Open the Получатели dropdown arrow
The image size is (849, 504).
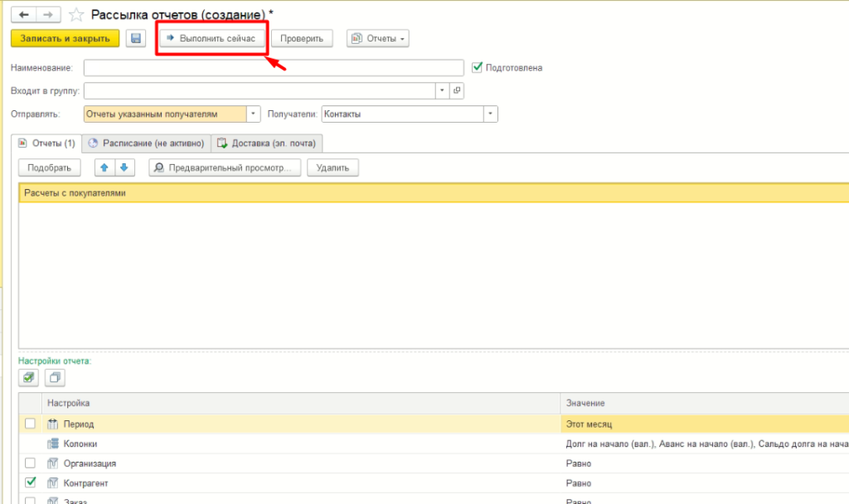tap(490, 114)
